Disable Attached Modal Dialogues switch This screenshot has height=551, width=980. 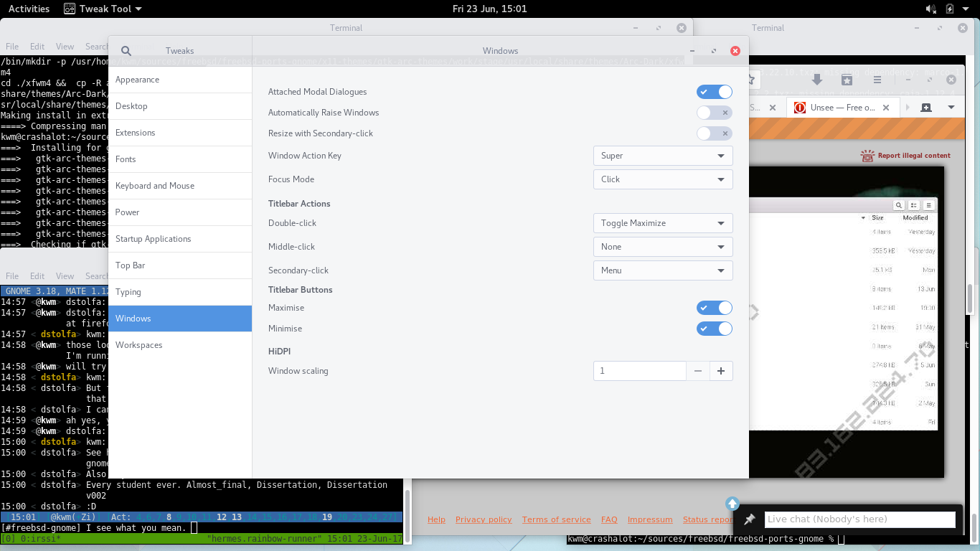(714, 92)
